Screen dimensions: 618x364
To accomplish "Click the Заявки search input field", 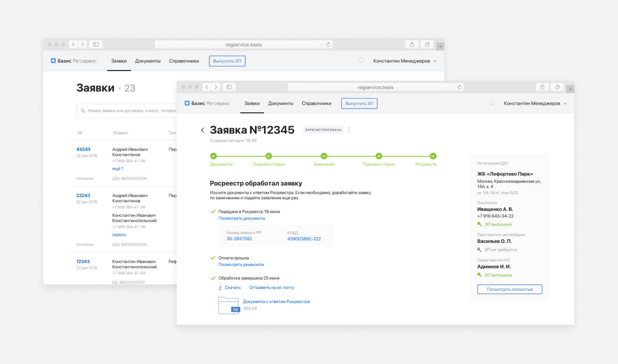I will (127, 111).
